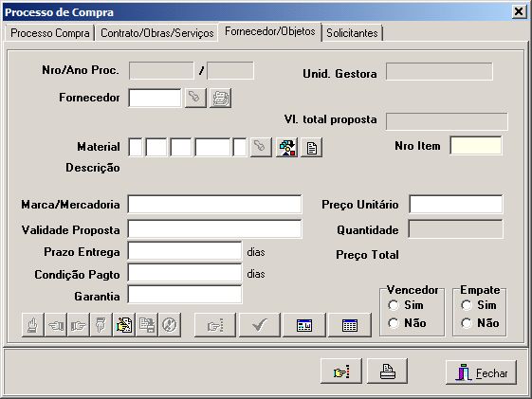Open the Solicitantes tab
This screenshot has width=532, height=399.
pyautogui.click(x=352, y=33)
